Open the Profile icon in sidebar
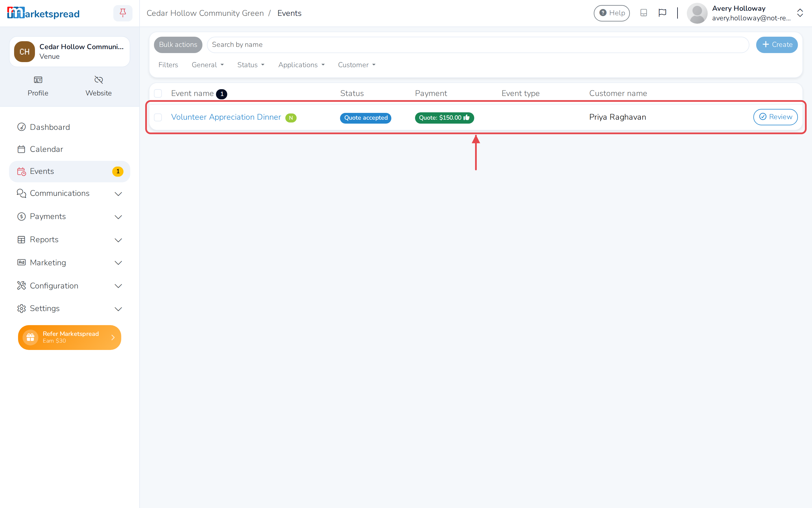Screen dimensions: 812x508 point(38,80)
